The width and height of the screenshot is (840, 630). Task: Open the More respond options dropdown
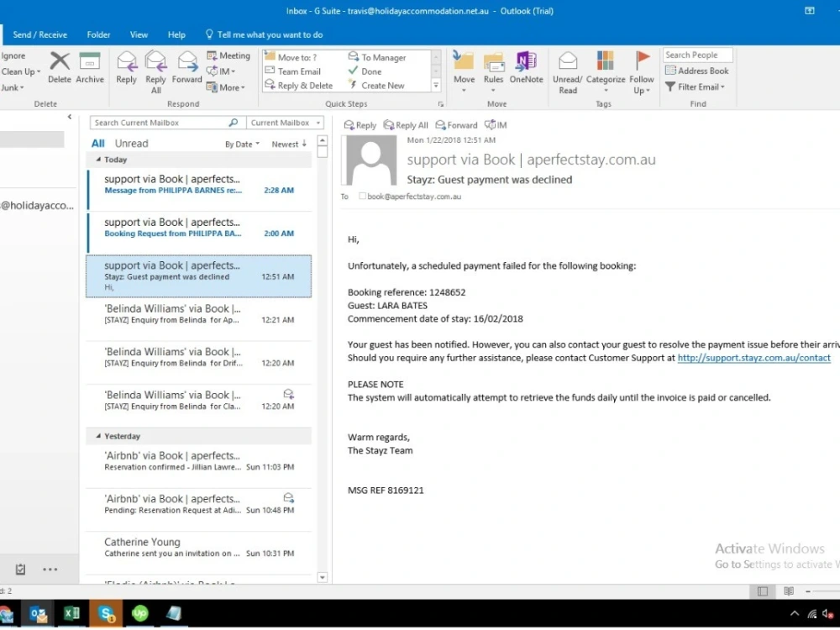pos(225,87)
